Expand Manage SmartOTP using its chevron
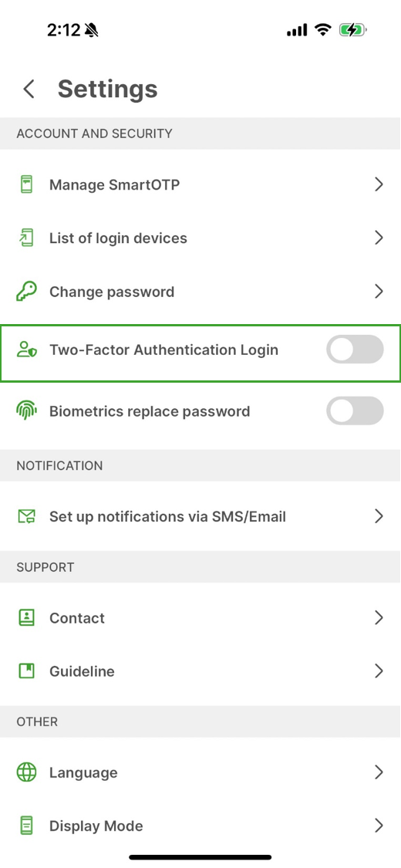Image resolution: width=401 pixels, height=868 pixels. (x=379, y=184)
